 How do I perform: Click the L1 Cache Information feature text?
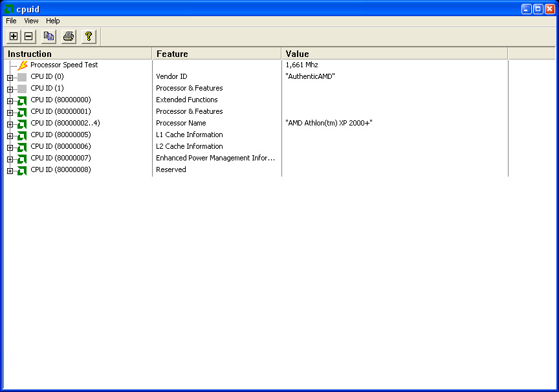pos(190,135)
